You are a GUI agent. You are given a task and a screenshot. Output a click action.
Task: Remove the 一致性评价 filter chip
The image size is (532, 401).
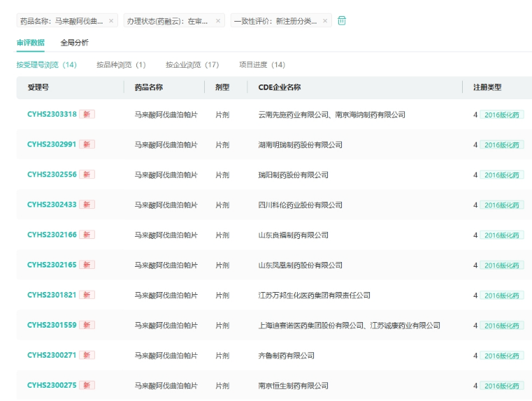coord(326,21)
